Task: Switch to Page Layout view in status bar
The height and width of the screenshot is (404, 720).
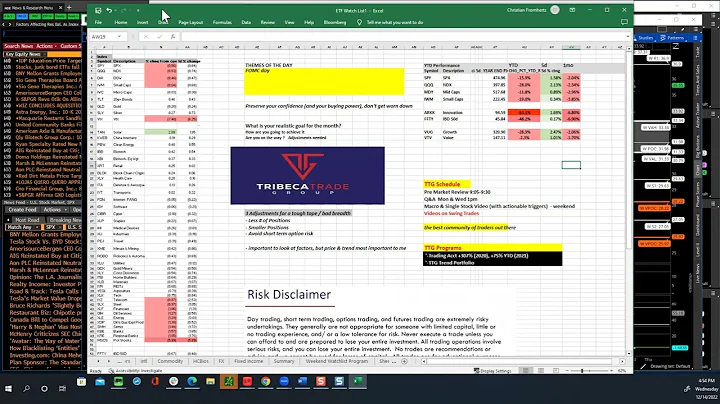Action: coord(541,370)
